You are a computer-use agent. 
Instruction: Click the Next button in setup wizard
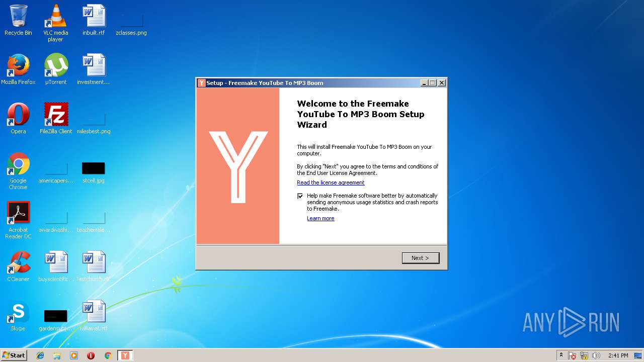(x=421, y=258)
